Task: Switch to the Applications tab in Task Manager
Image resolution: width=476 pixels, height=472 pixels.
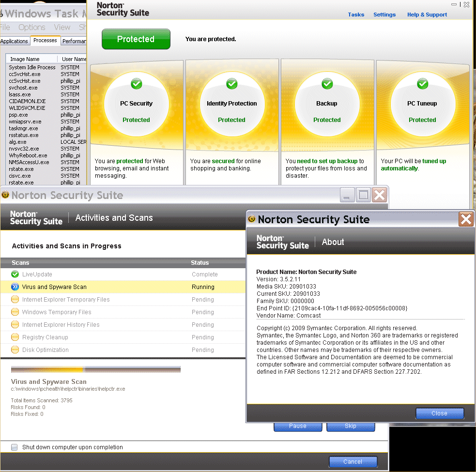Action: click(15, 41)
